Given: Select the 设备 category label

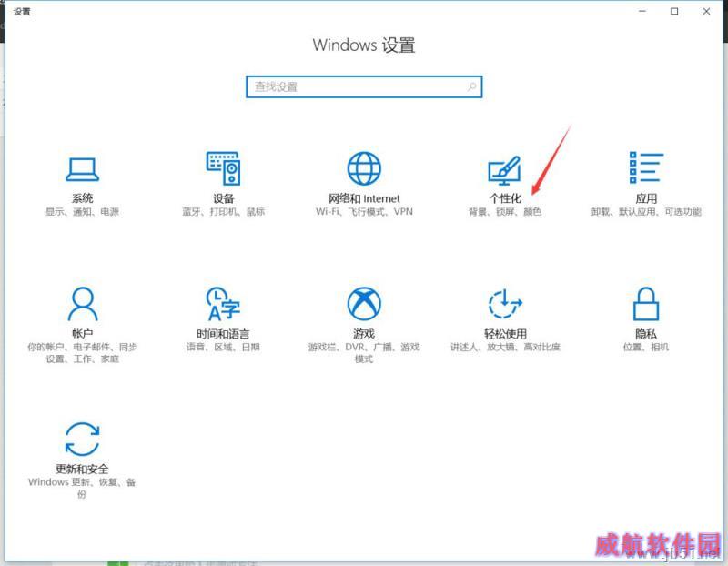Looking at the screenshot, I should click(x=223, y=198).
